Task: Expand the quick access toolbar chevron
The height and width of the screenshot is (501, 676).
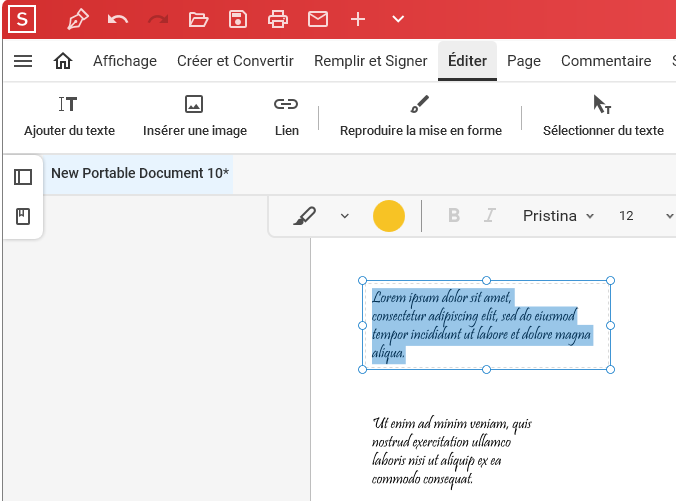Action: tap(398, 19)
